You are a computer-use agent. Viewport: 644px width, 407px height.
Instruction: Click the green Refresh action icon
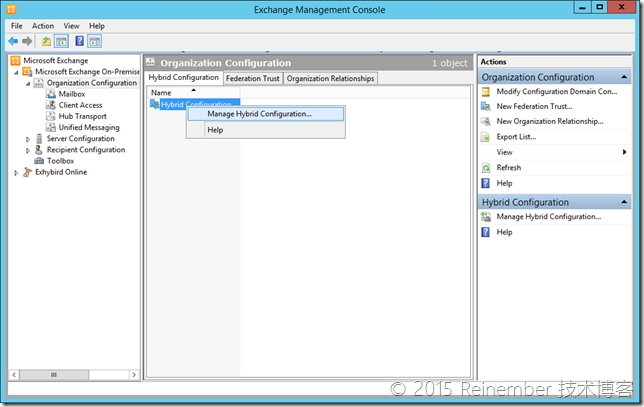pyautogui.click(x=486, y=168)
